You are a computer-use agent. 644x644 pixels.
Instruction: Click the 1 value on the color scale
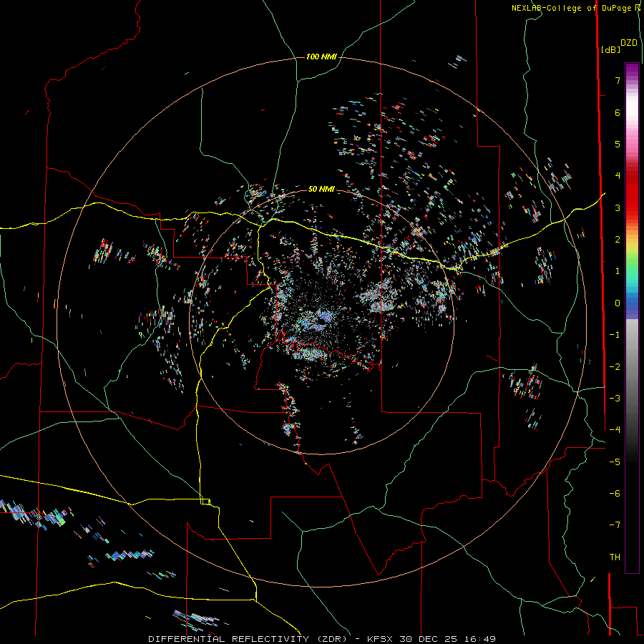618,271
